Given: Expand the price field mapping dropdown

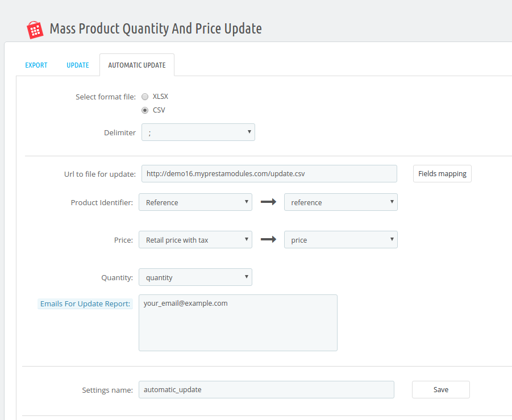Looking at the screenshot, I should pyautogui.click(x=341, y=240).
